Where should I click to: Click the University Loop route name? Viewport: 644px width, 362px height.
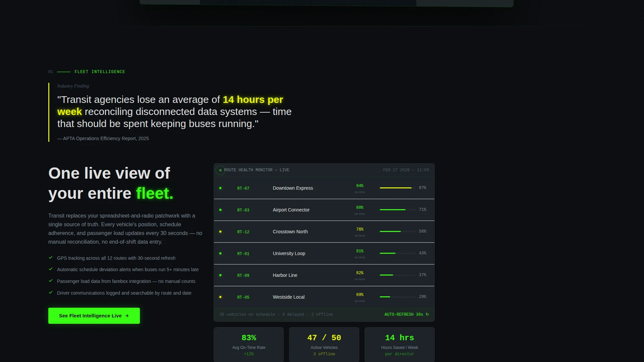[x=289, y=253]
